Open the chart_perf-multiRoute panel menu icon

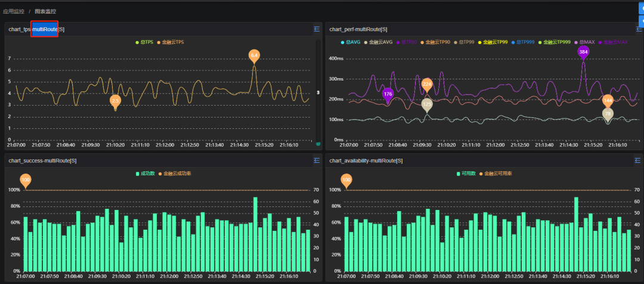click(x=639, y=29)
